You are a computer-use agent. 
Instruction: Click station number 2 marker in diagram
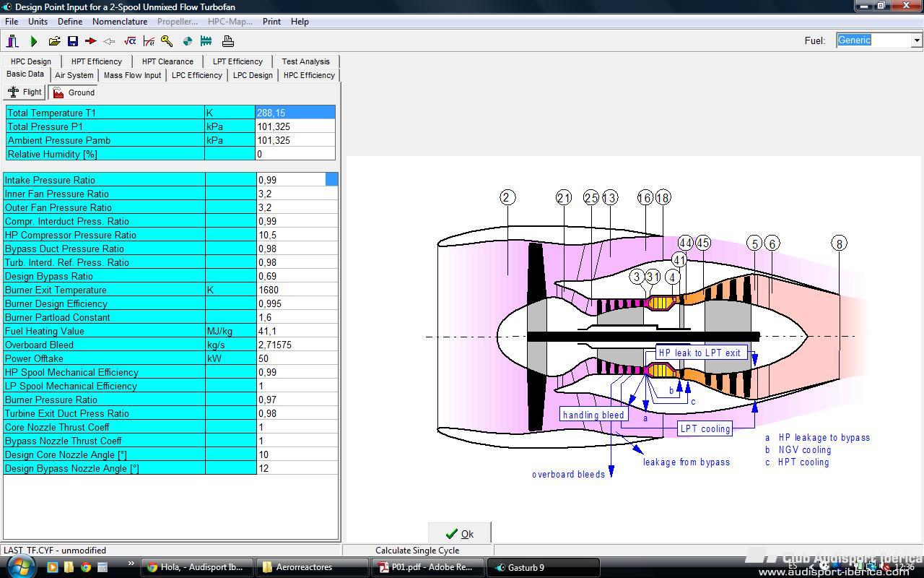507,197
